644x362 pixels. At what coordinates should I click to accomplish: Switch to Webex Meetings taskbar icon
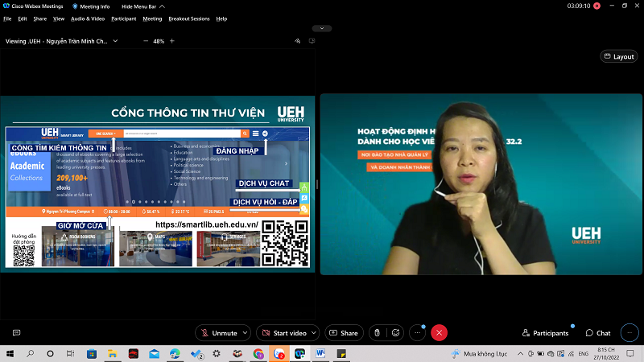(299, 354)
